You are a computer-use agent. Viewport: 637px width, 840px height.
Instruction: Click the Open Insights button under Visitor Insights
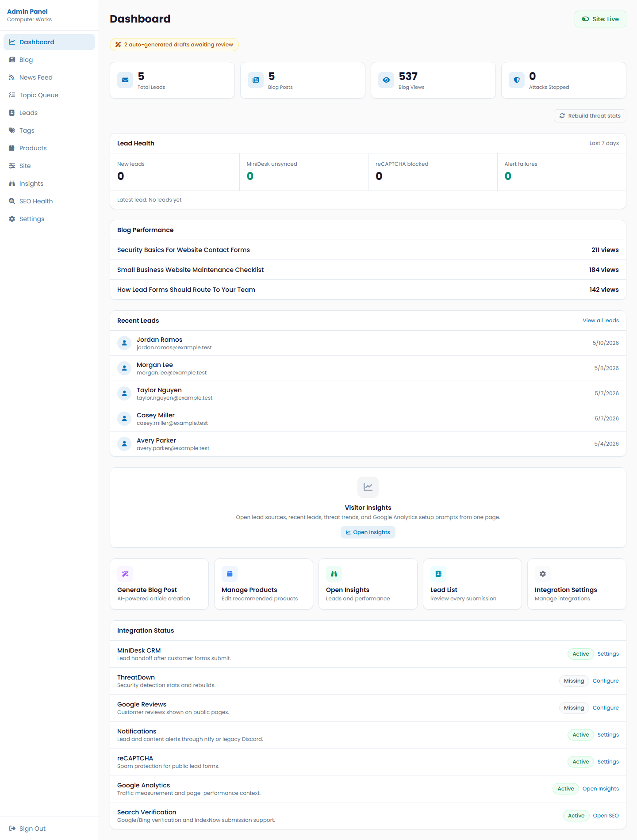point(368,532)
